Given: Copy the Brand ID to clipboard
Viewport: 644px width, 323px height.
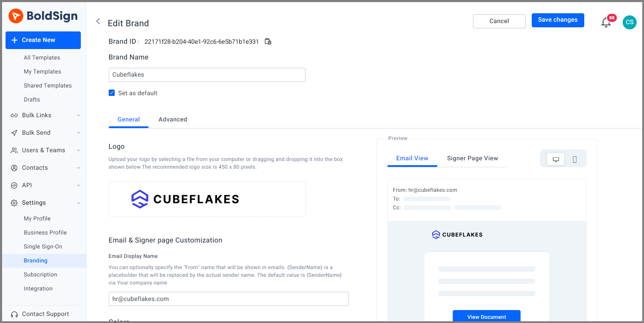Looking at the screenshot, I should [268, 42].
